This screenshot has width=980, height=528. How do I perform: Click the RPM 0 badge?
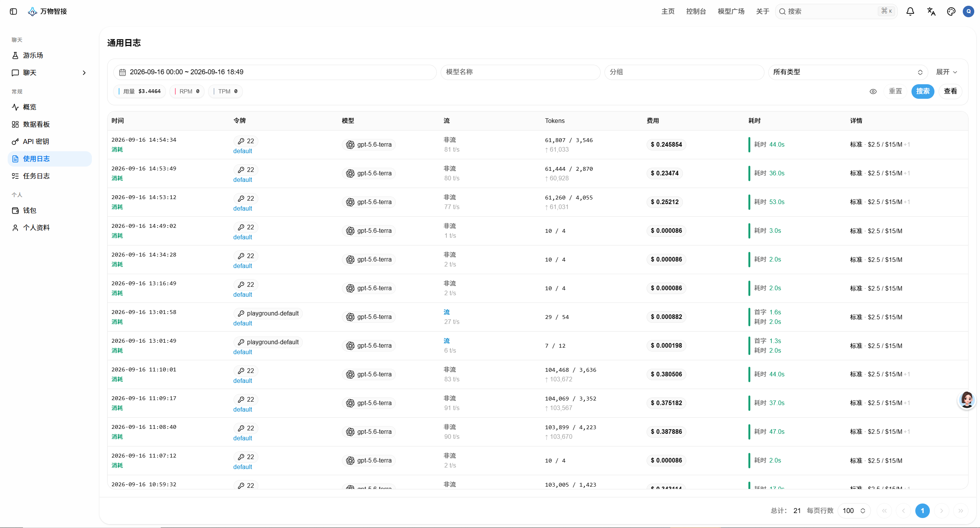click(x=187, y=92)
